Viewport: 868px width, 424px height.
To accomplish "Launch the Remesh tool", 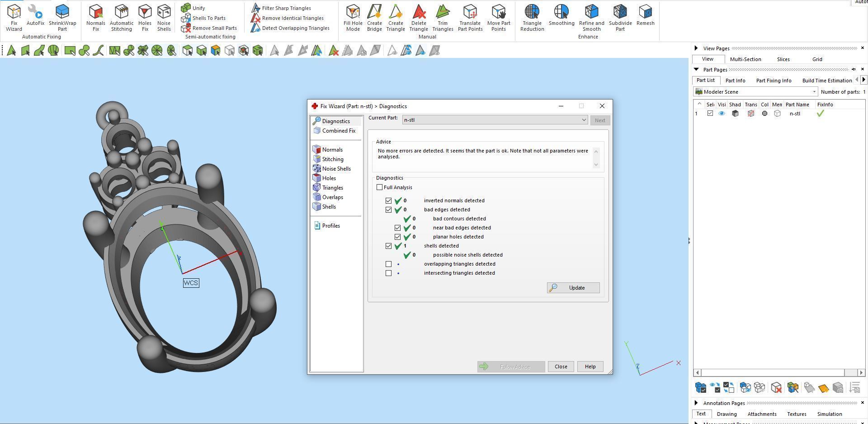I will (x=646, y=15).
